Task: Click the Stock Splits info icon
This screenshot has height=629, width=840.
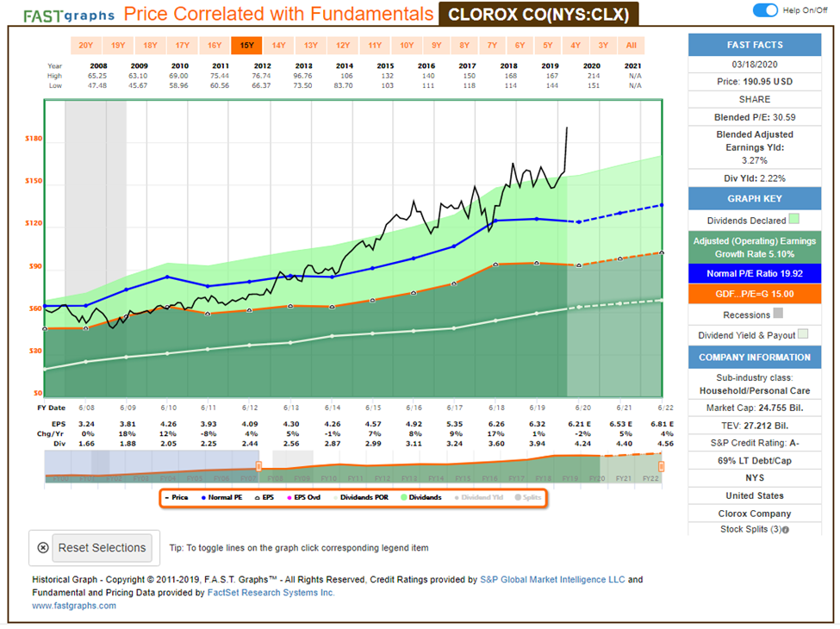Action: 786,529
